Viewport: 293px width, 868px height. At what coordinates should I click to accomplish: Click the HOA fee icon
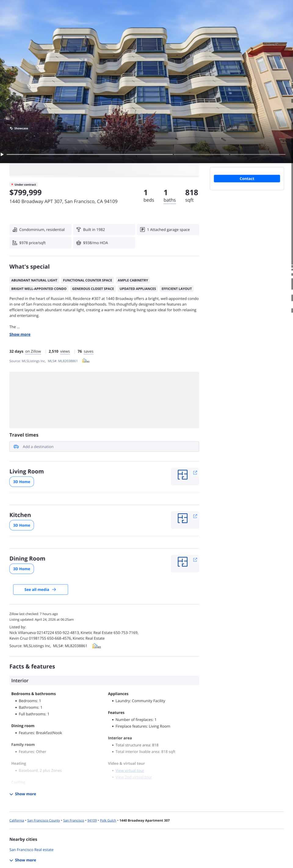click(x=78, y=243)
